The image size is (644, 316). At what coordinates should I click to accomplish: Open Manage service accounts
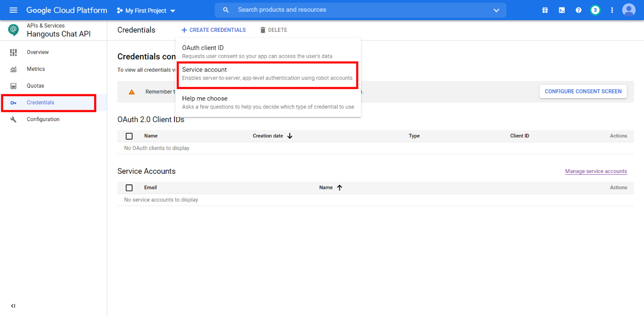[596, 171]
